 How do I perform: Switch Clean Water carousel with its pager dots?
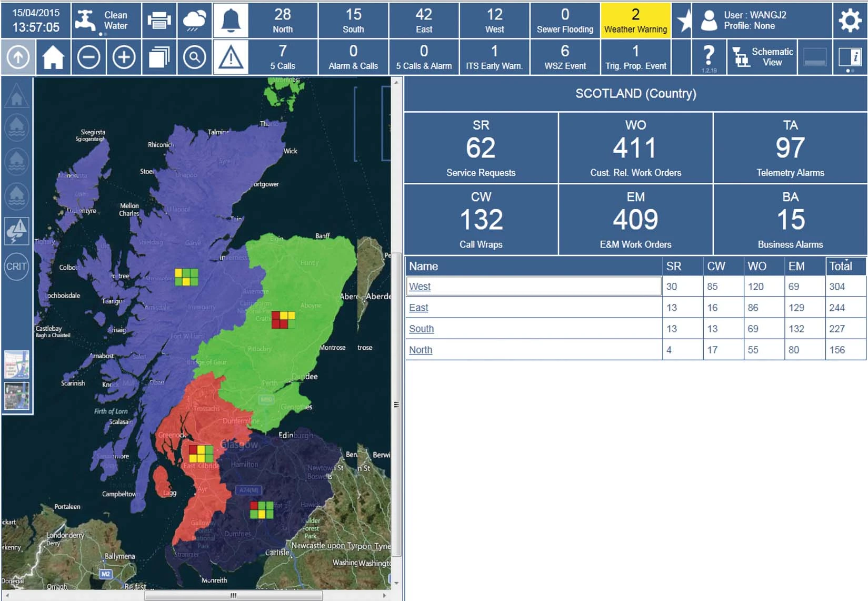[100, 34]
